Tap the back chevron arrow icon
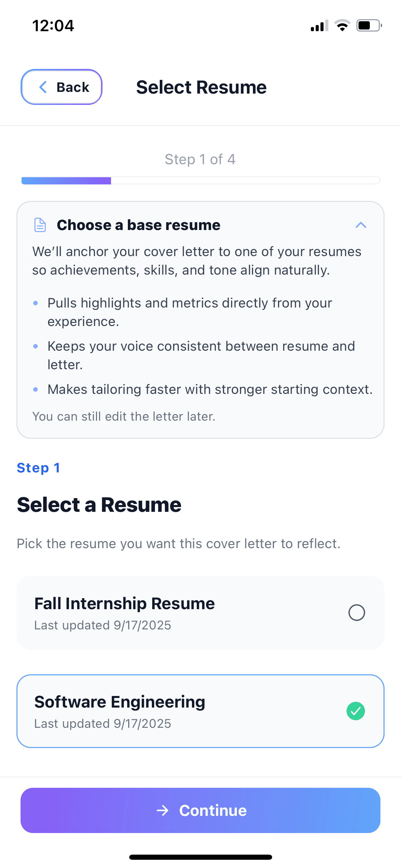401x868 pixels. pyautogui.click(x=43, y=87)
